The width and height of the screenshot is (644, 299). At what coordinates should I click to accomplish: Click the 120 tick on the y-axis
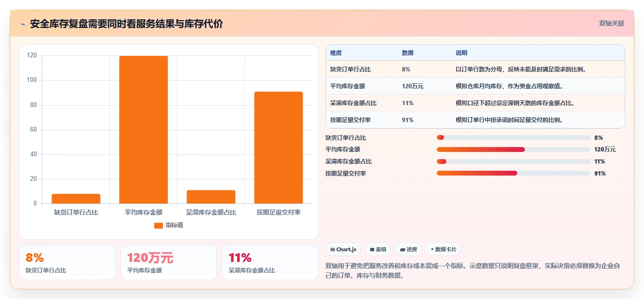tap(32, 55)
